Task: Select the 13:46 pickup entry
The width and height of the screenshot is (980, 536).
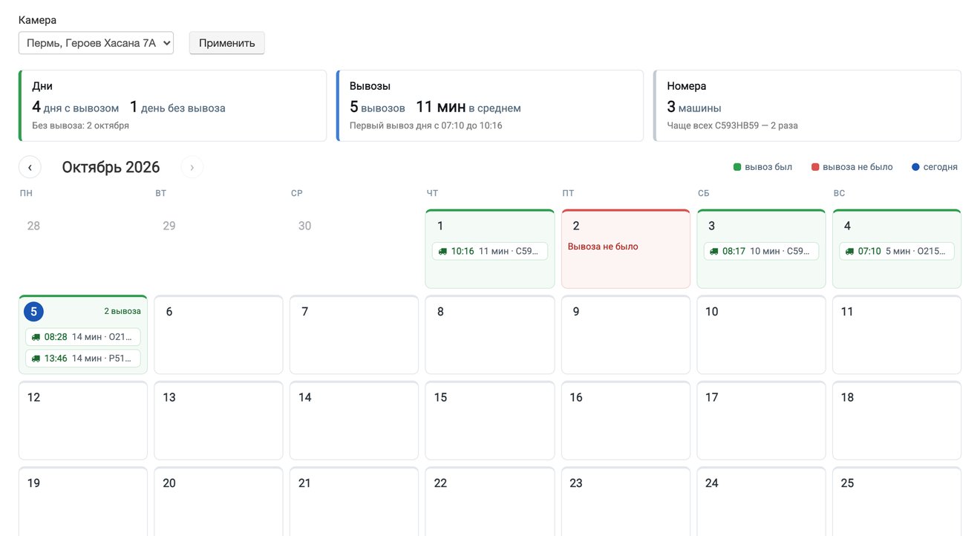Action: point(83,359)
